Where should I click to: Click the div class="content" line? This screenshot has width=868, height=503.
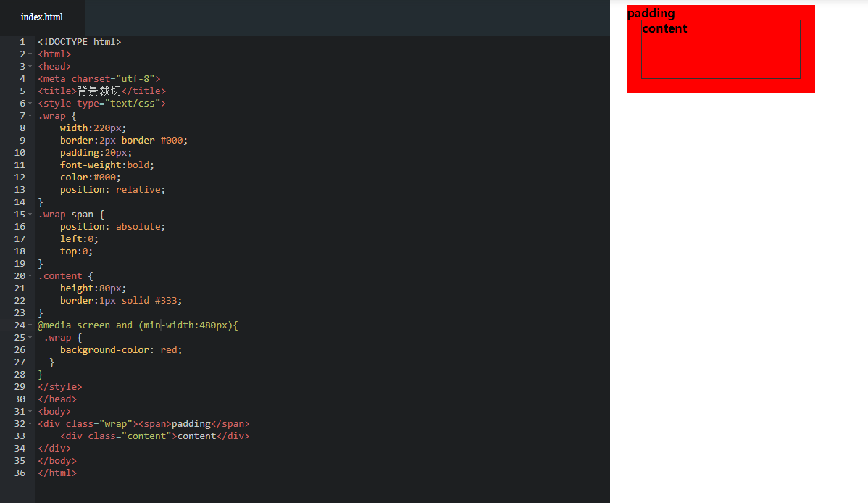(154, 436)
